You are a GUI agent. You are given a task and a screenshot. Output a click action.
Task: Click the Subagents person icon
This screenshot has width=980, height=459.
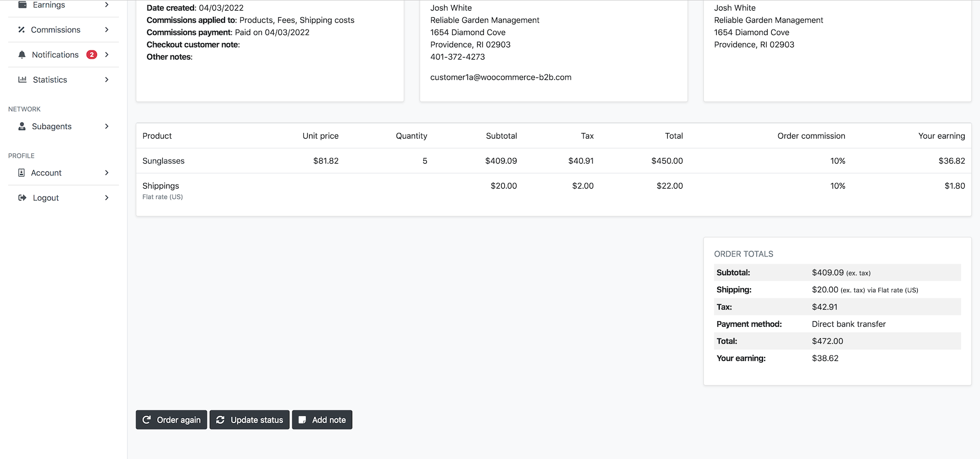point(22,126)
